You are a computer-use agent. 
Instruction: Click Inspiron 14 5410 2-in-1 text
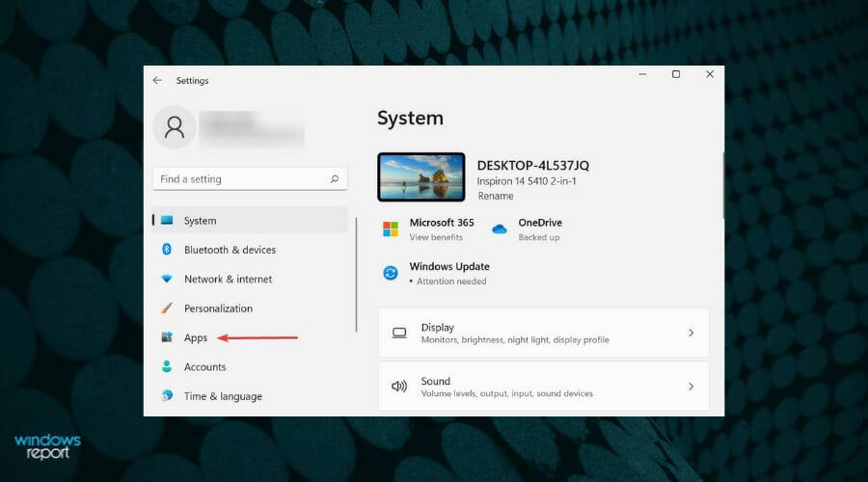click(527, 181)
